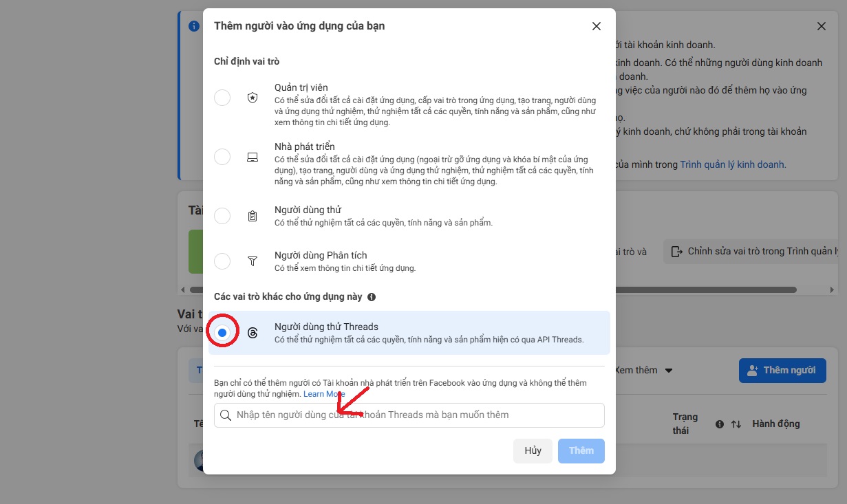Viewport: 847px width, 504px height.
Task: Click the laptop icon for Nhà phát triển
Action: click(x=253, y=157)
